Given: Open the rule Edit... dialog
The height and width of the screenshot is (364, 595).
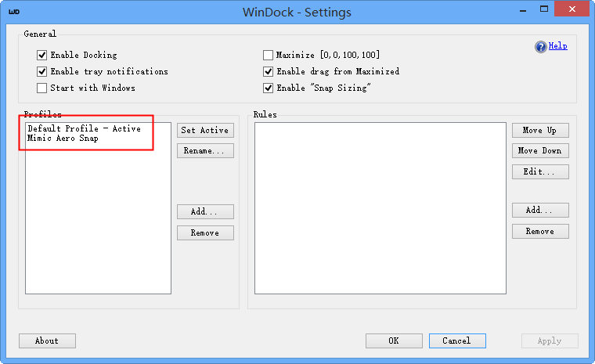Looking at the screenshot, I should 540,172.
